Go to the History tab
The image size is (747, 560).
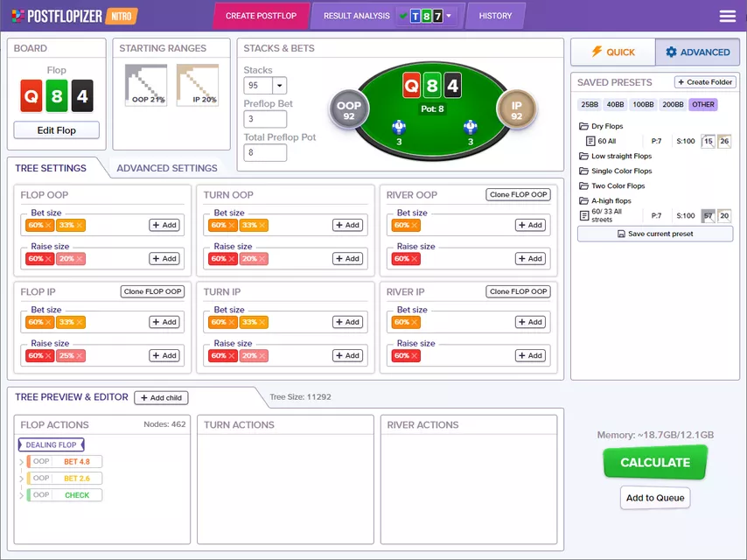(x=495, y=16)
